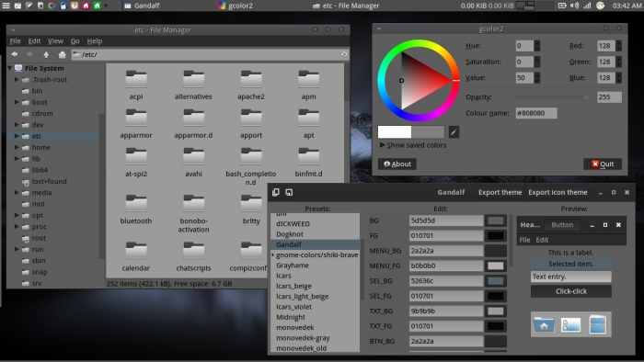Expand Show saved colors in gcolor2
This screenshot has height=362, width=644.
coord(383,145)
